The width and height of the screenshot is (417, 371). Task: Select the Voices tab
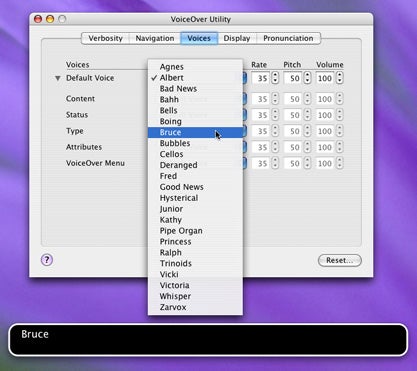(x=199, y=38)
